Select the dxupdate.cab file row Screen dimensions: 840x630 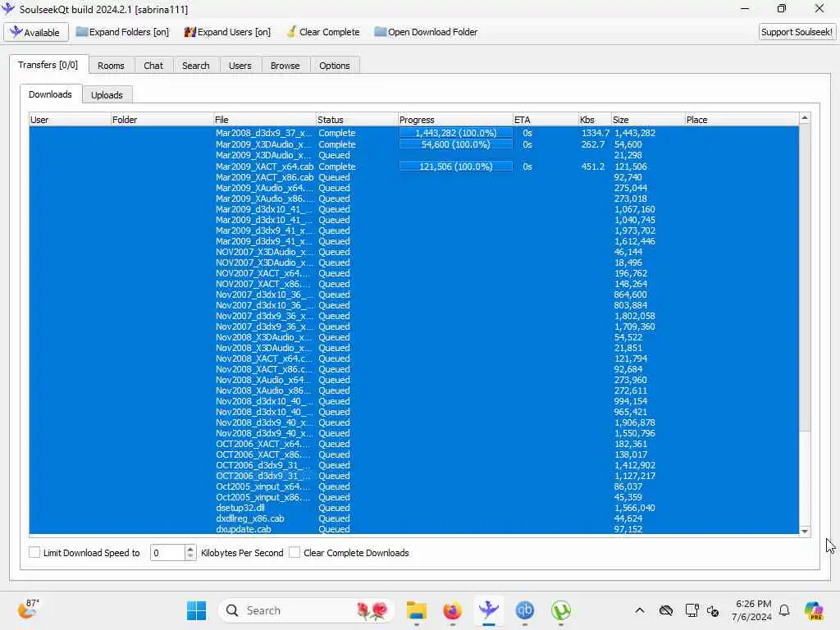(413, 529)
